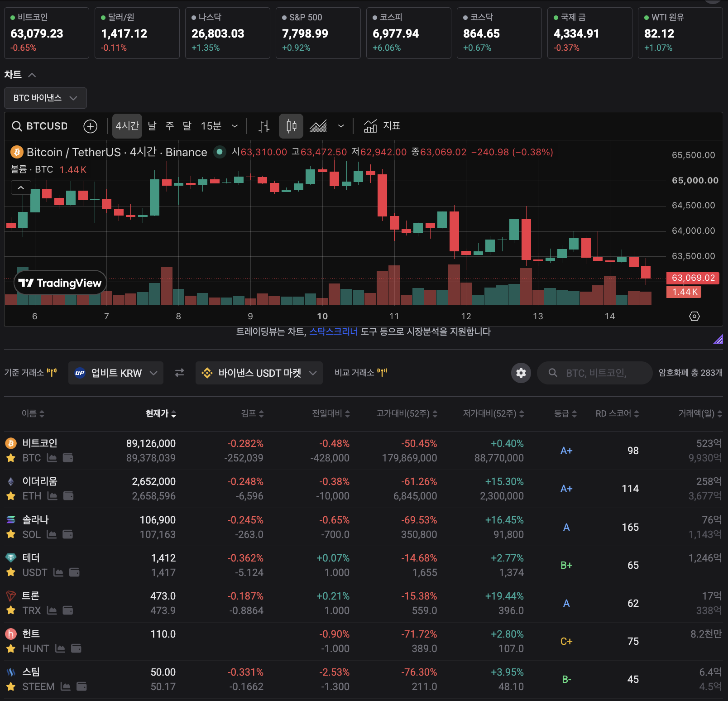Select the candlestick chart style icon
The image size is (728, 701).
click(291, 126)
